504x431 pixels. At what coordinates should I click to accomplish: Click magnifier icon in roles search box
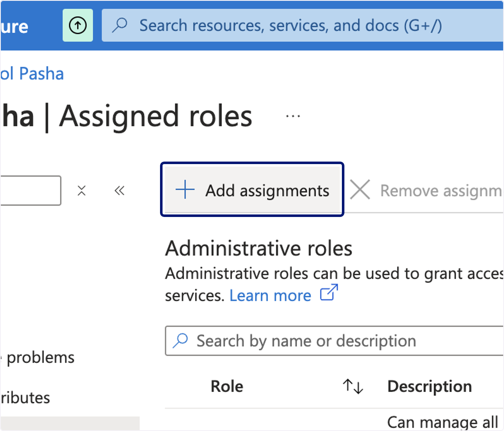[181, 340]
